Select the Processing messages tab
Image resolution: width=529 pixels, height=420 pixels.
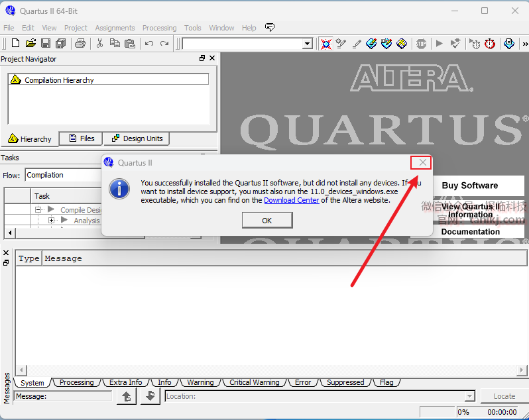tap(77, 382)
